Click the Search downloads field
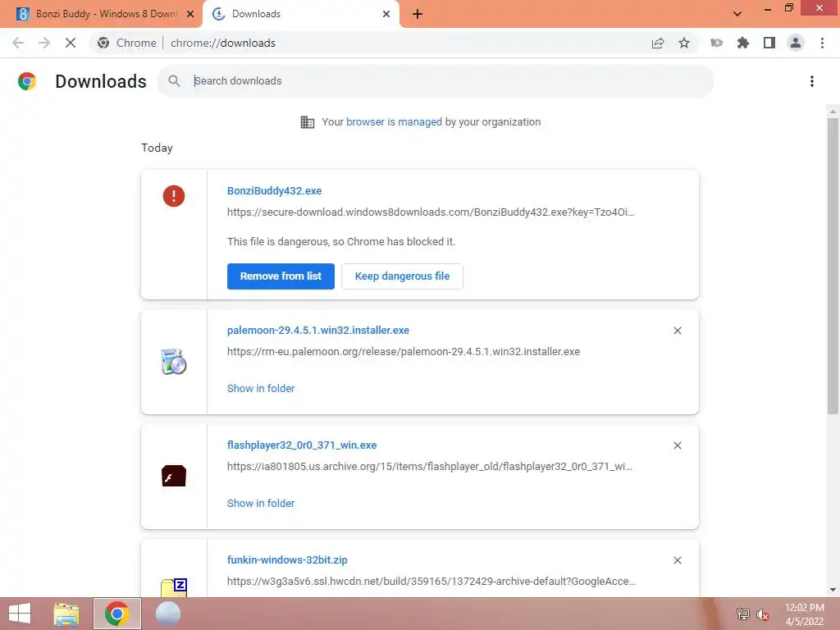This screenshot has width=840, height=630. 435,81
